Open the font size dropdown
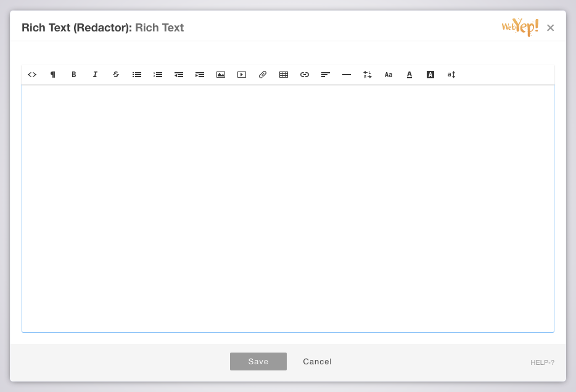The width and height of the screenshot is (576, 392). point(451,75)
